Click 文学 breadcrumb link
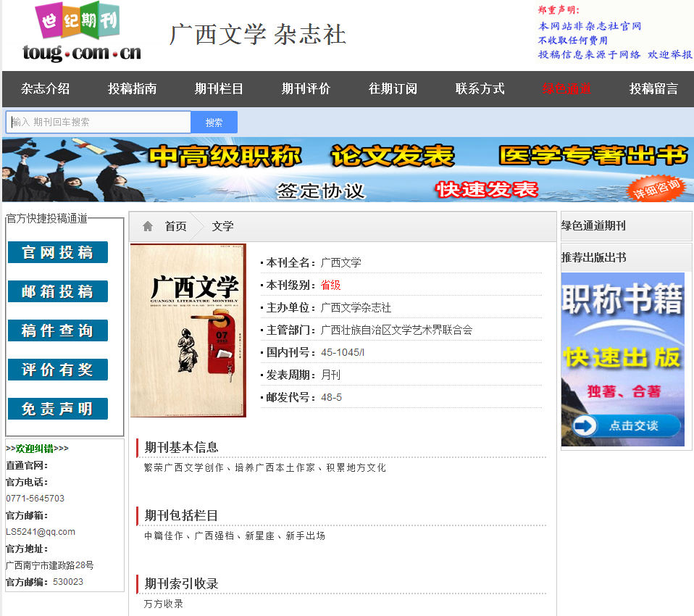Viewport: 694px width, 616px height. (222, 226)
